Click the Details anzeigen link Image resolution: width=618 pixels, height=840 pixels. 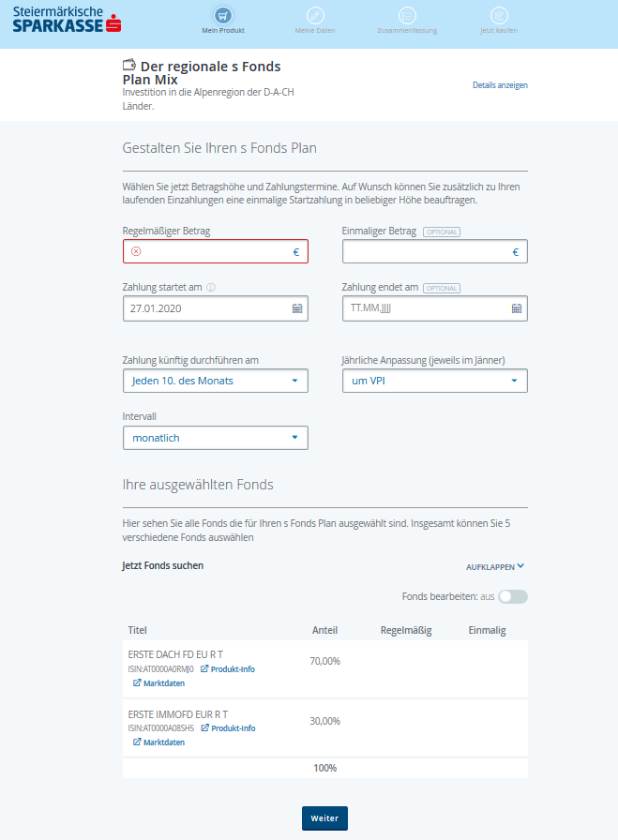[x=500, y=85]
